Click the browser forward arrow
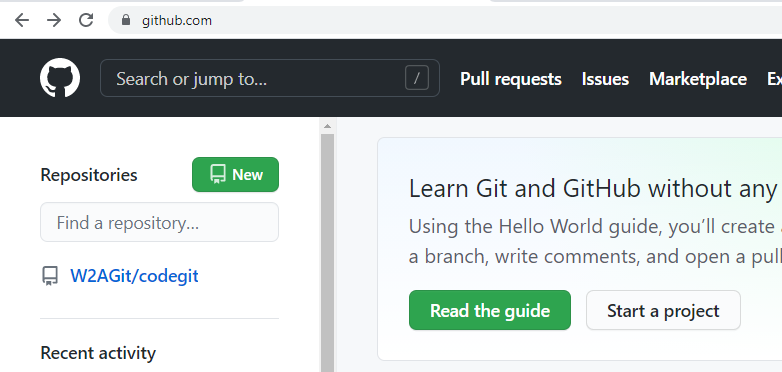Image resolution: width=782 pixels, height=372 pixels. point(54,20)
